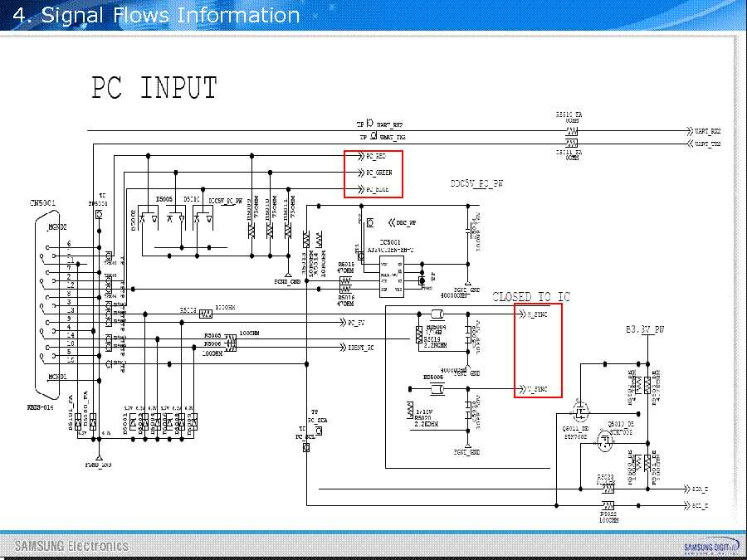
Task: Click the PC_5V signal label
Action: point(356,323)
